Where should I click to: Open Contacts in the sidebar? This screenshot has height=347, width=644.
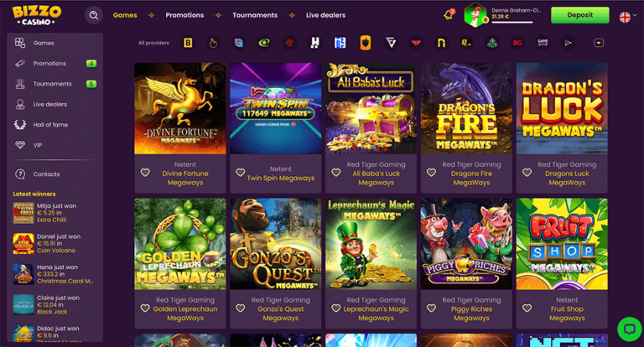coord(46,174)
